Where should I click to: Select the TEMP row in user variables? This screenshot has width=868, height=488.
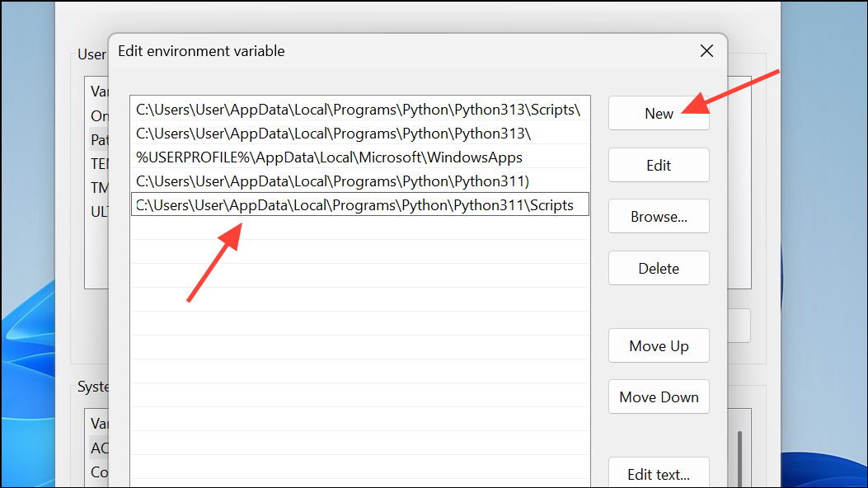[99, 164]
